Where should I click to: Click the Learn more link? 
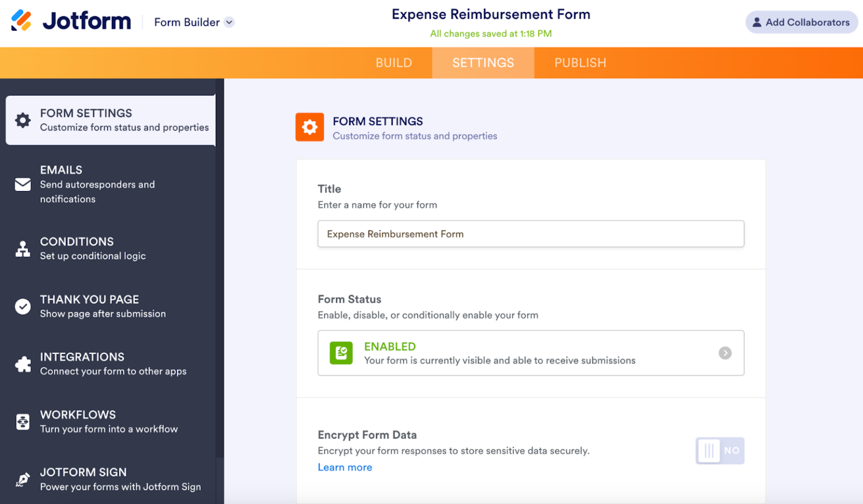(345, 467)
